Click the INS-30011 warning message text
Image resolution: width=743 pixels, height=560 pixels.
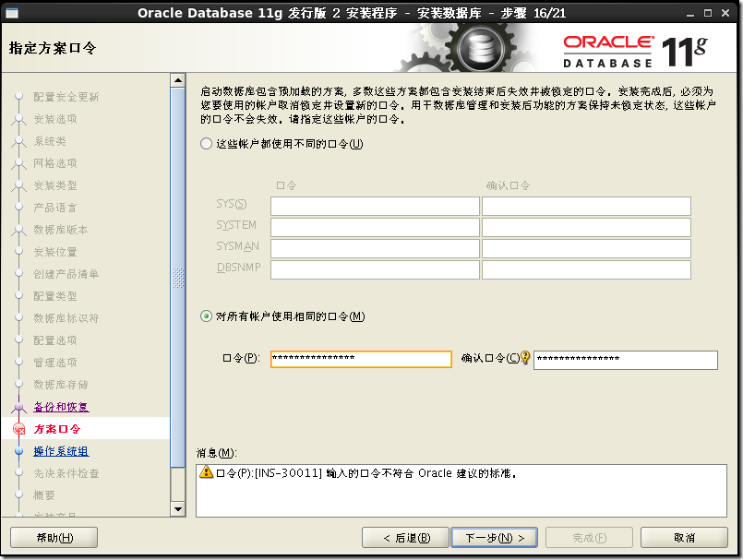point(366,473)
